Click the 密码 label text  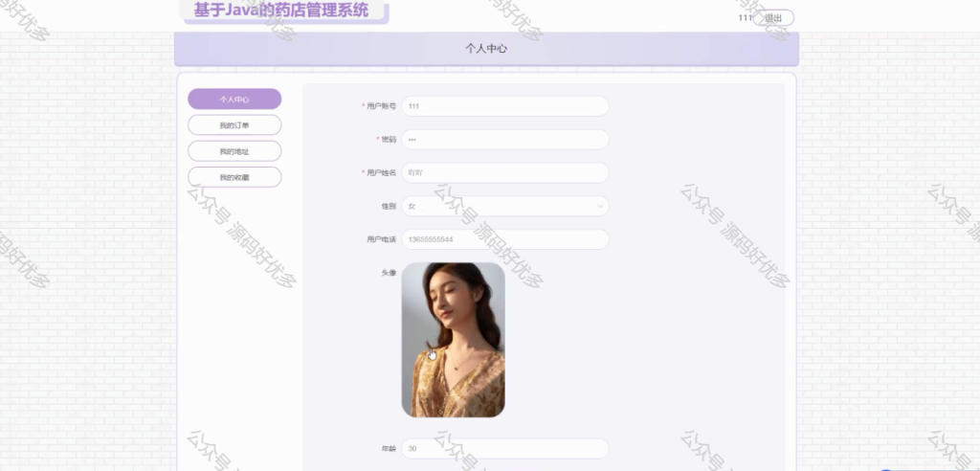[x=389, y=140]
